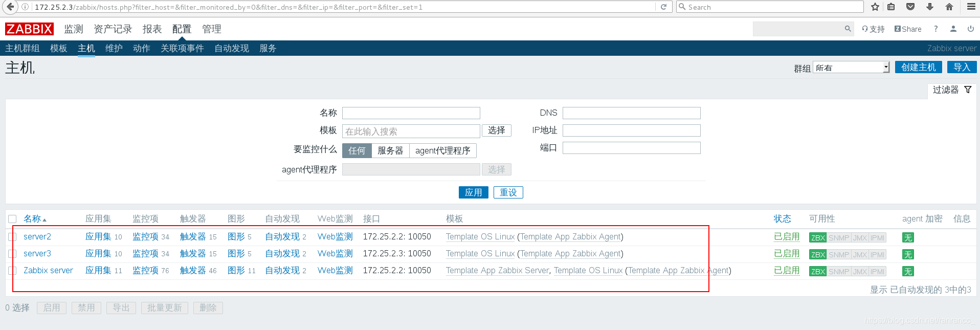The width and height of the screenshot is (980, 330).
Task: Open the Zabbix server host link
Action: pyautogui.click(x=48, y=271)
